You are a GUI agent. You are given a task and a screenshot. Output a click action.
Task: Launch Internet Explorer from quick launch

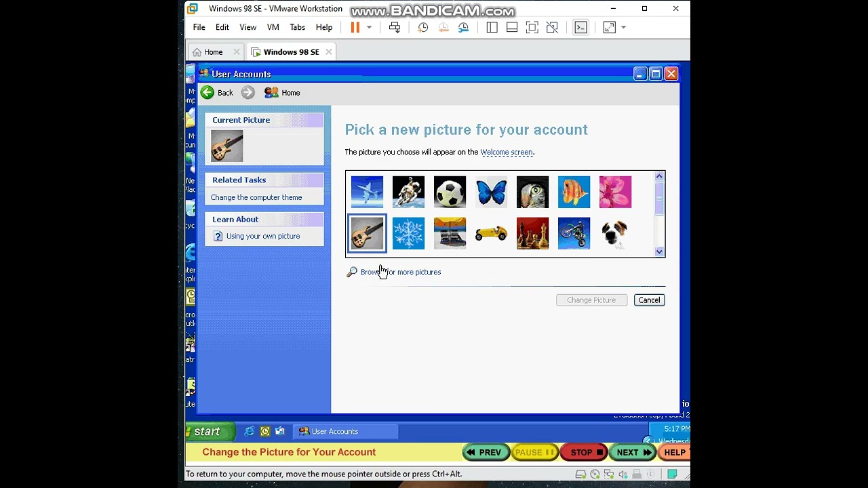click(250, 431)
